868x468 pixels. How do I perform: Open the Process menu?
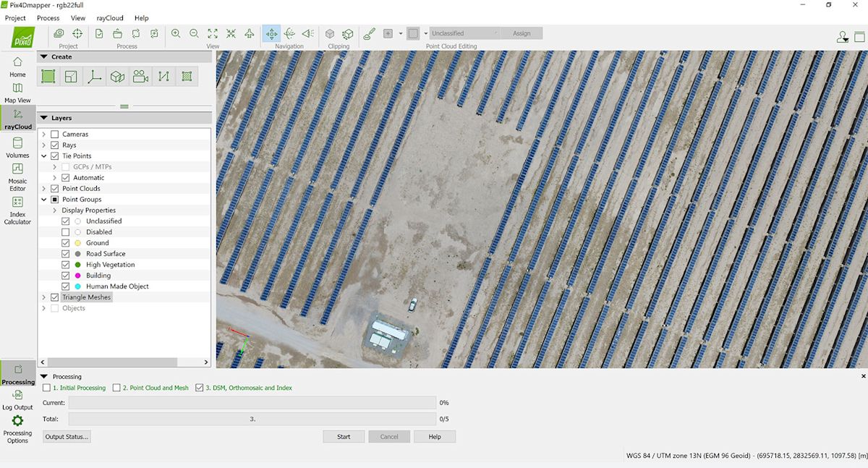[x=48, y=18]
